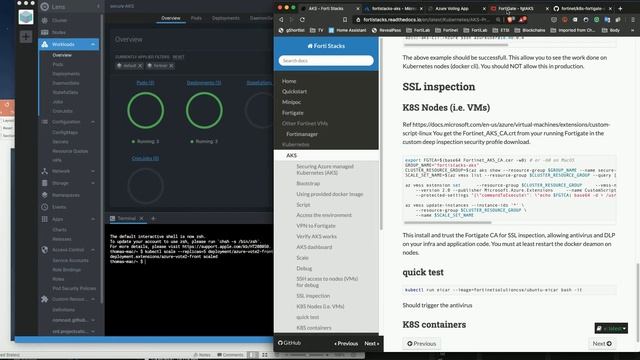Open Nodes in the Lens sidebar
The height and width of the screenshot is (360, 640).
click(59, 32)
